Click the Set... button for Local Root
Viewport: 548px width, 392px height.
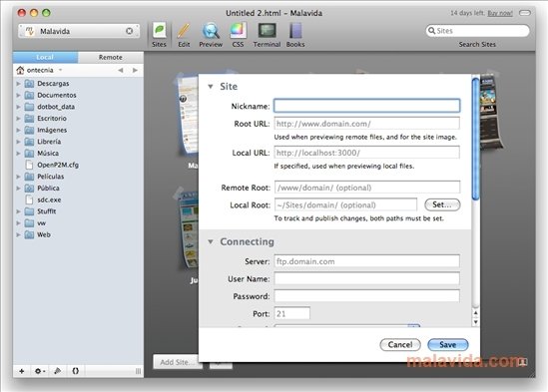tap(442, 204)
